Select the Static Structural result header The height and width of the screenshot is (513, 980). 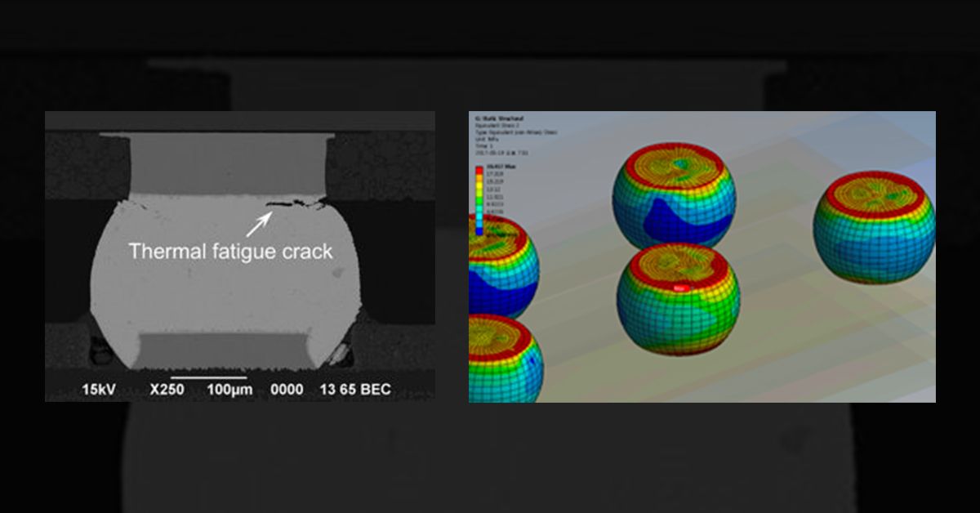[x=500, y=118]
